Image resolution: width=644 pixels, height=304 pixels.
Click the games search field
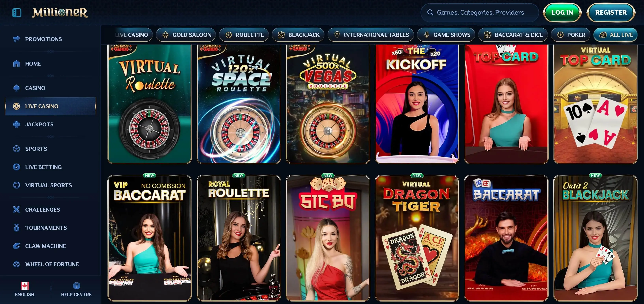point(479,12)
